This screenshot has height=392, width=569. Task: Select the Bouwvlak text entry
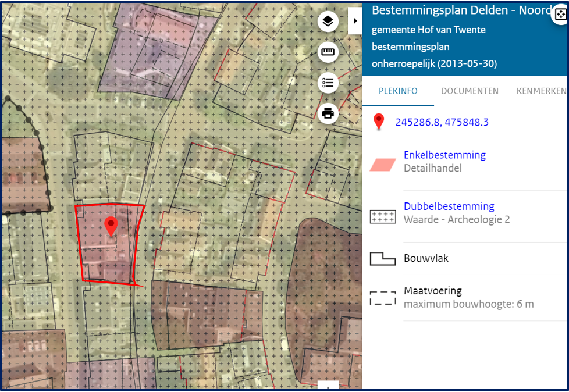[x=426, y=258]
